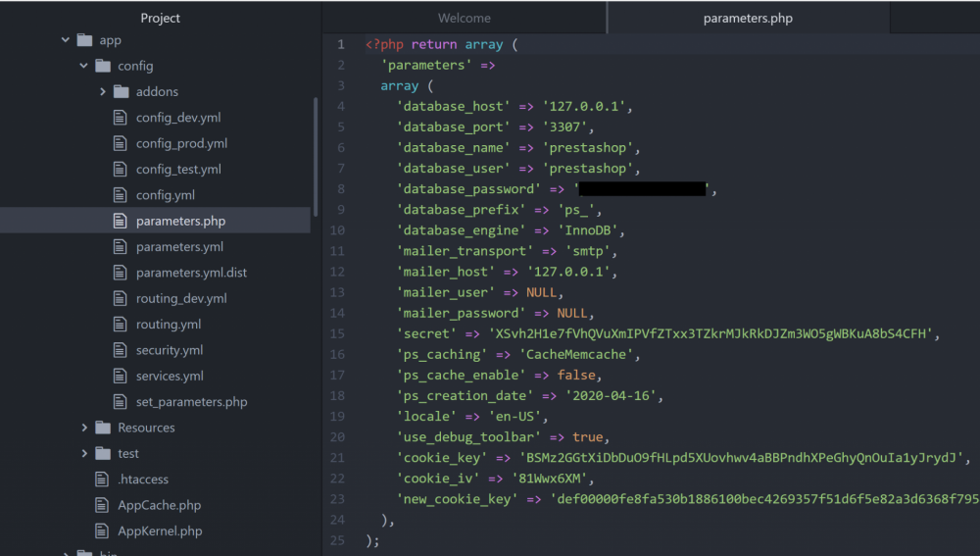
Task: Click file icon beside config_prod.yml
Action: tap(120, 143)
